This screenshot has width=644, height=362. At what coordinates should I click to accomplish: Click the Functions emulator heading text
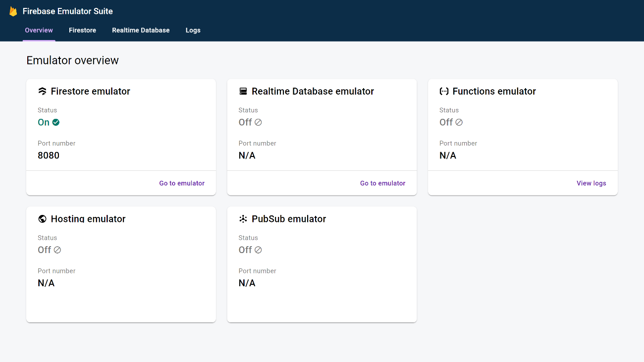pos(494,91)
